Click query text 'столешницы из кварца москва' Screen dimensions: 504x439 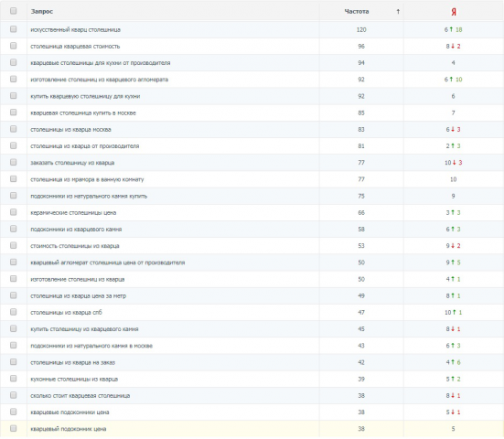70,130
